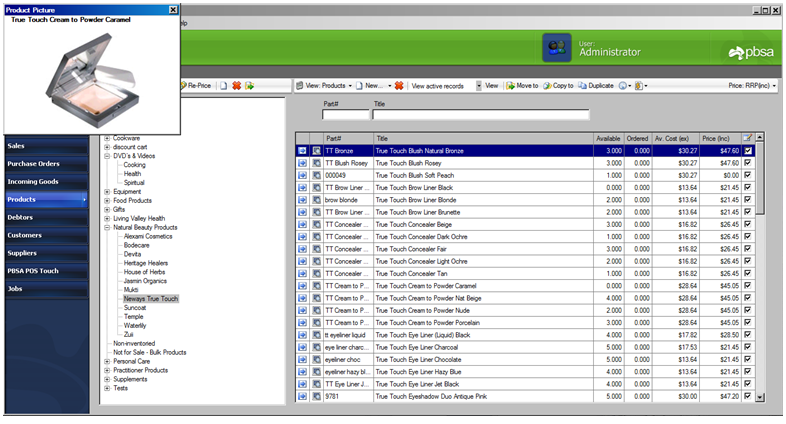Screen dimensions: 786x424
Task: Click the round blue tools icon after Duplicate
Action: click(x=623, y=86)
